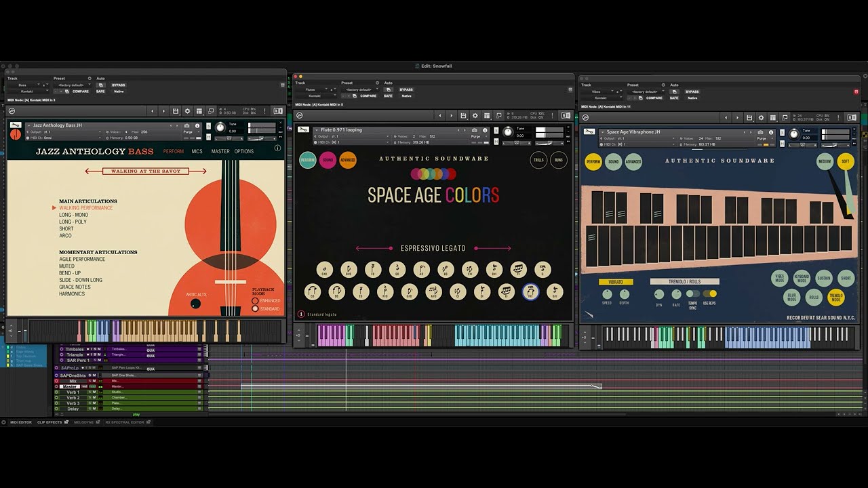Switch to the MASTER tab in Jazz Anthology Bass
868x488 pixels.
pos(220,152)
